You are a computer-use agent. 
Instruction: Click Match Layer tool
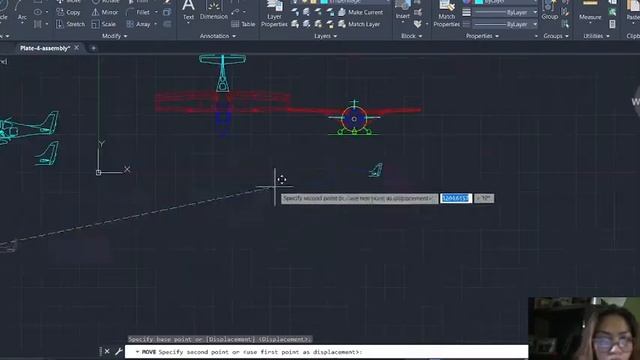pos(359,24)
